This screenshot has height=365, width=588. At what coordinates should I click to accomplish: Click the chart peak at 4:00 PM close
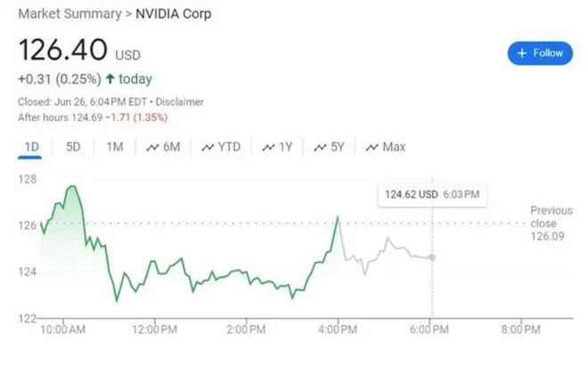tap(338, 216)
